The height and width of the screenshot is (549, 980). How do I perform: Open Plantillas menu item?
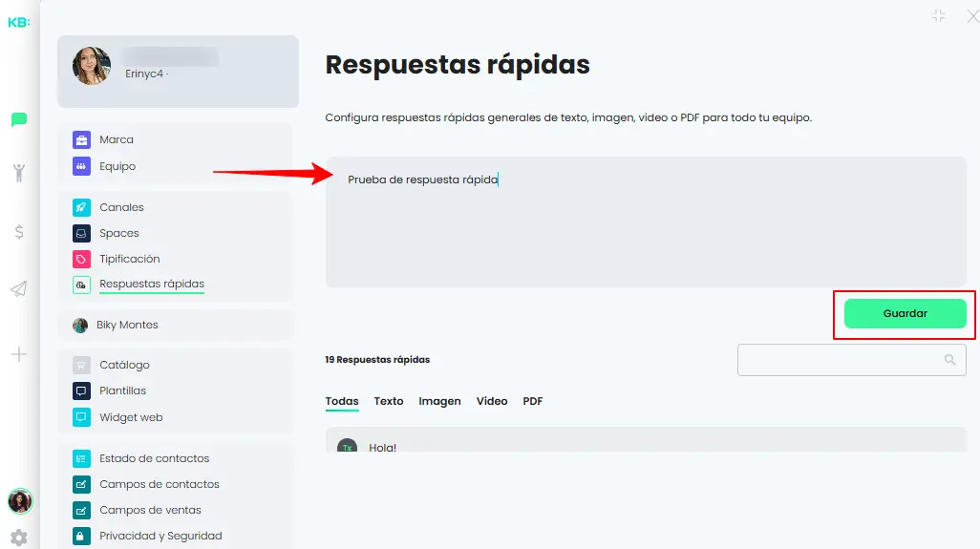click(122, 391)
